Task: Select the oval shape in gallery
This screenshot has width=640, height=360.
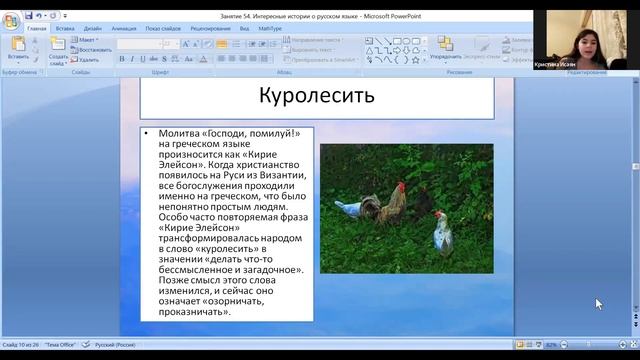Action: point(407,41)
